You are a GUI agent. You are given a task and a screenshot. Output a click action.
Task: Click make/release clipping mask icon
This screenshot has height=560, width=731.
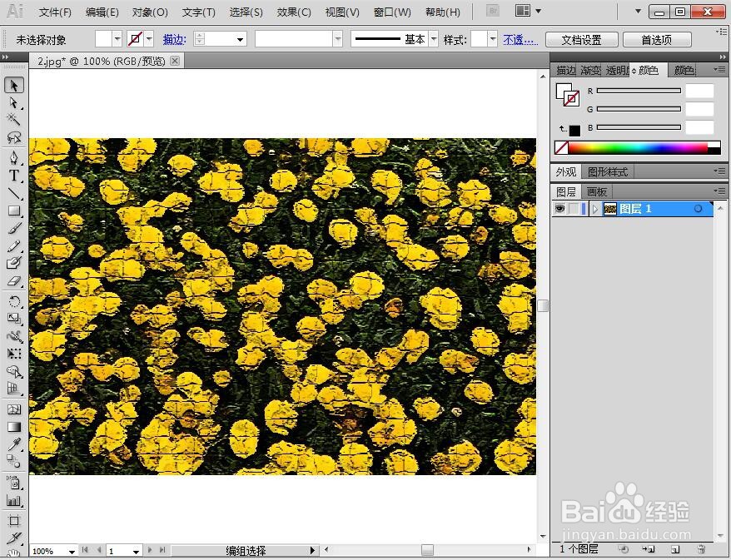click(624, 550)
